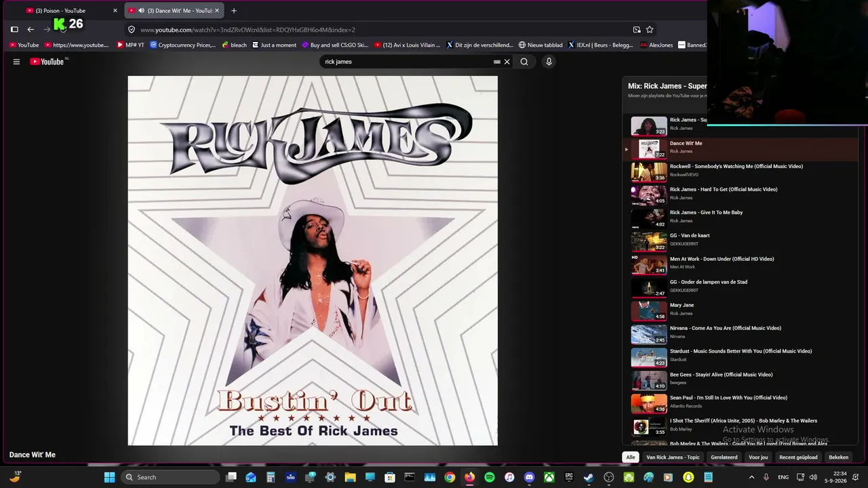This screenshot has height=488, width=868.
Task: Switch input language via ENG indicator
Action: (x=783, y=477)
